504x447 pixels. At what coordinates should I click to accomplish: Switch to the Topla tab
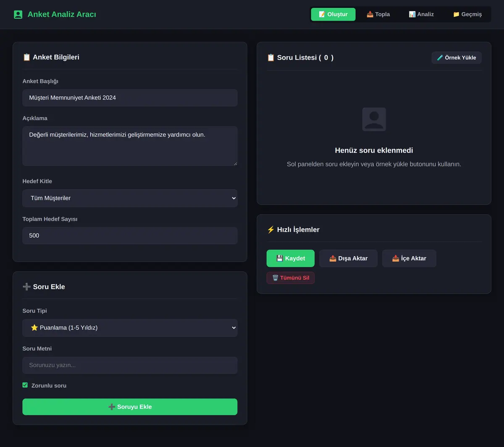pyautogui.click(x=378, y=14)
